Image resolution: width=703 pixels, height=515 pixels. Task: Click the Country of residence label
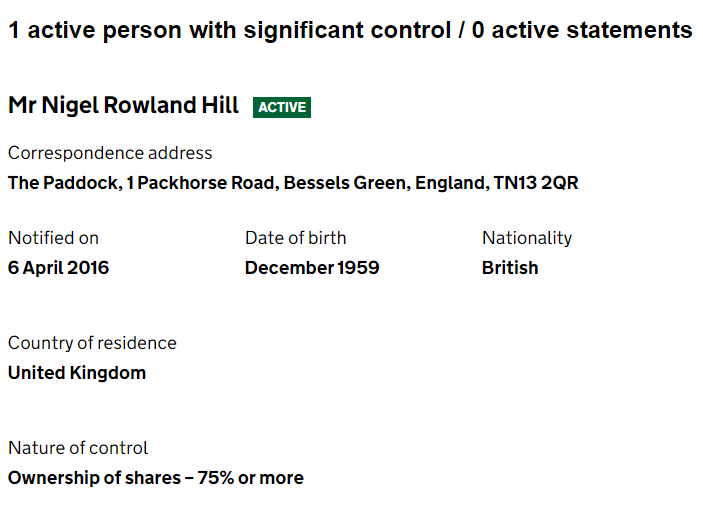tap(92, 343)
